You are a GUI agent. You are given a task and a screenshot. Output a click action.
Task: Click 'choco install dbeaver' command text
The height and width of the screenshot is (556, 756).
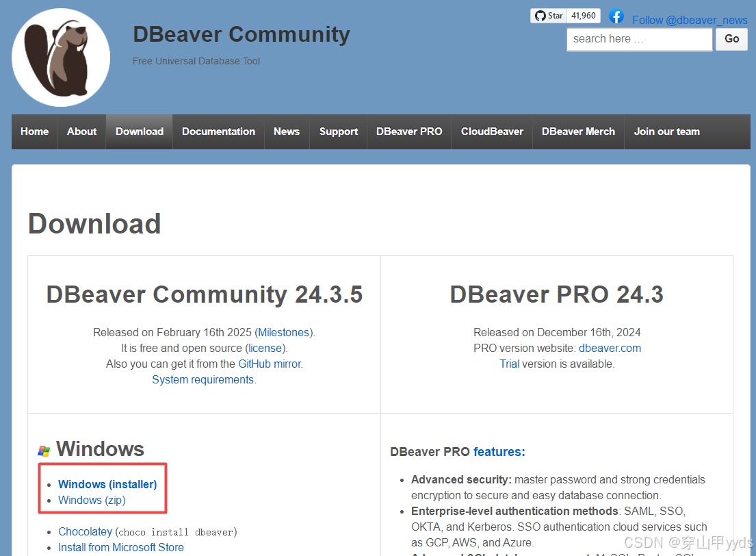click(x=176, y=532)
